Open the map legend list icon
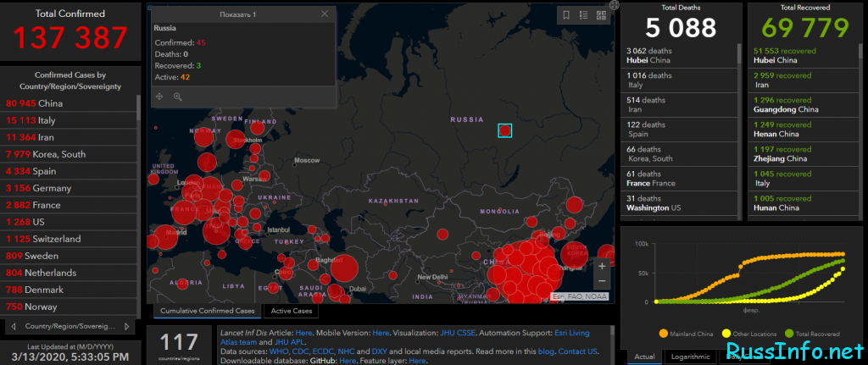The image size is (868, 365). [583, 15]
